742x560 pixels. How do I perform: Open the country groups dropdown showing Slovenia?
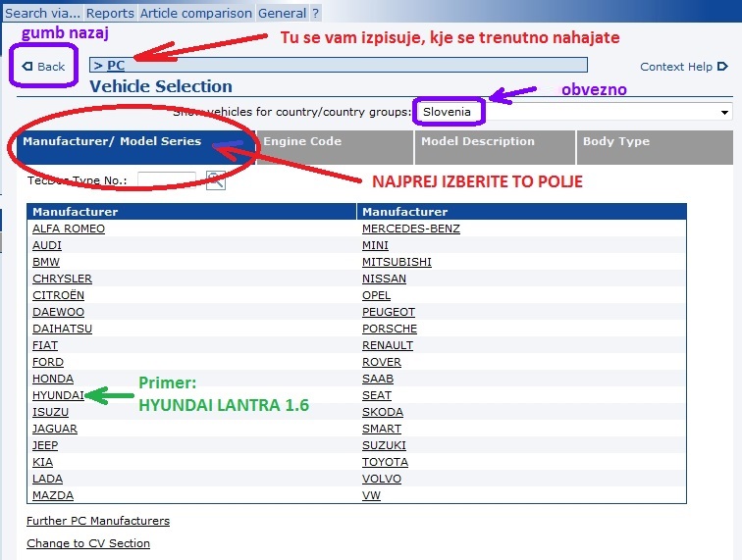574,112
